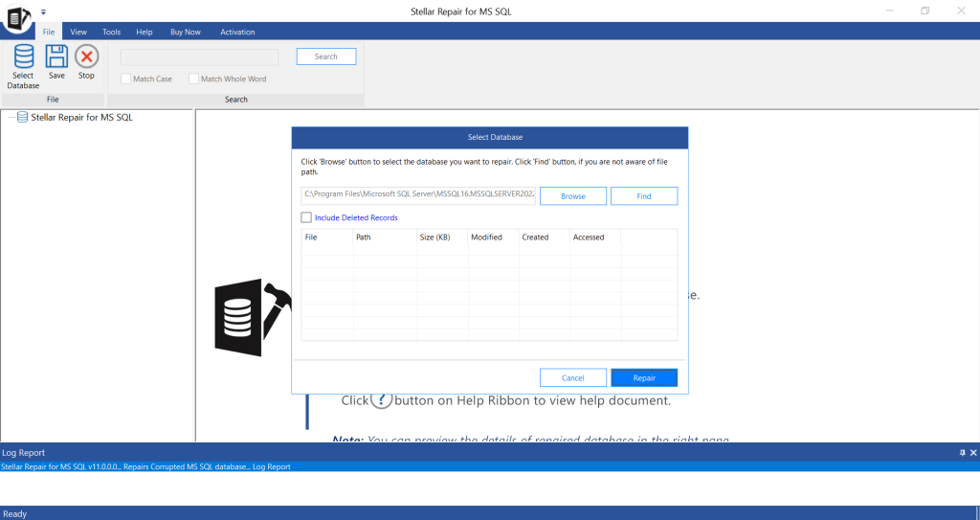Click the Select Database icon
This screenshot has width=980, height=520.
click(x=23, y=57)
